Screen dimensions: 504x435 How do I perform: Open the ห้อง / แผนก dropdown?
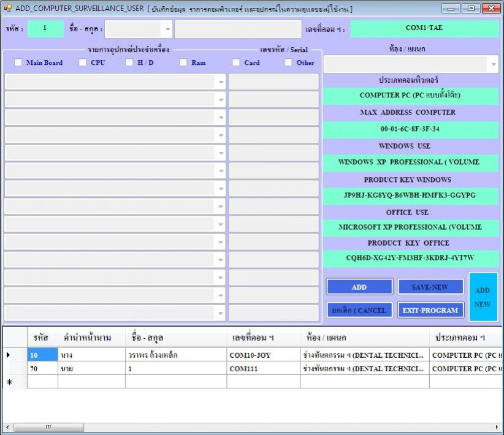493,64
